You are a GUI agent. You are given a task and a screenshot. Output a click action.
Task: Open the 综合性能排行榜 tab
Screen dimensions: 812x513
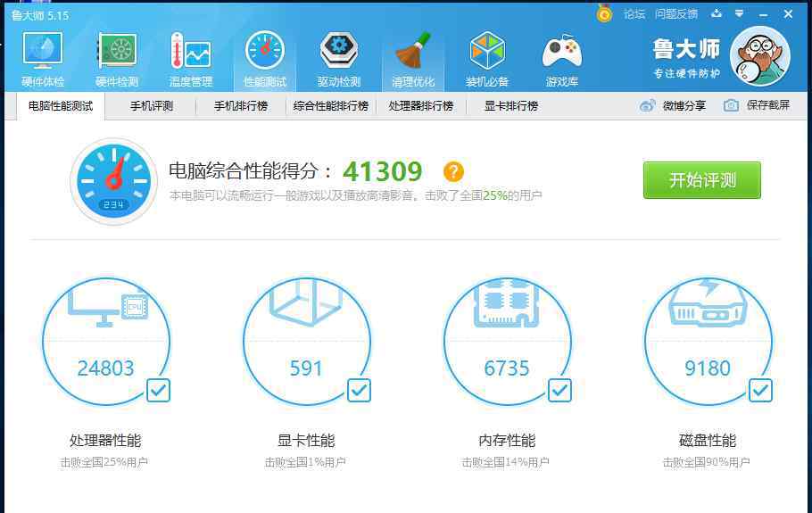[x=331, y=106]
